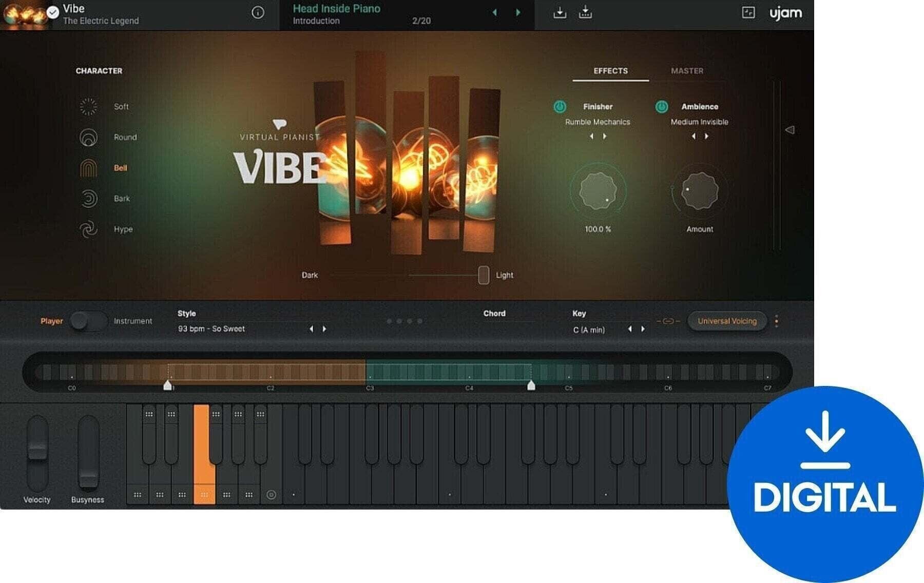Select next Ambience mode
The width and height of the screenshot is (924, 583).
coord(707,136)
